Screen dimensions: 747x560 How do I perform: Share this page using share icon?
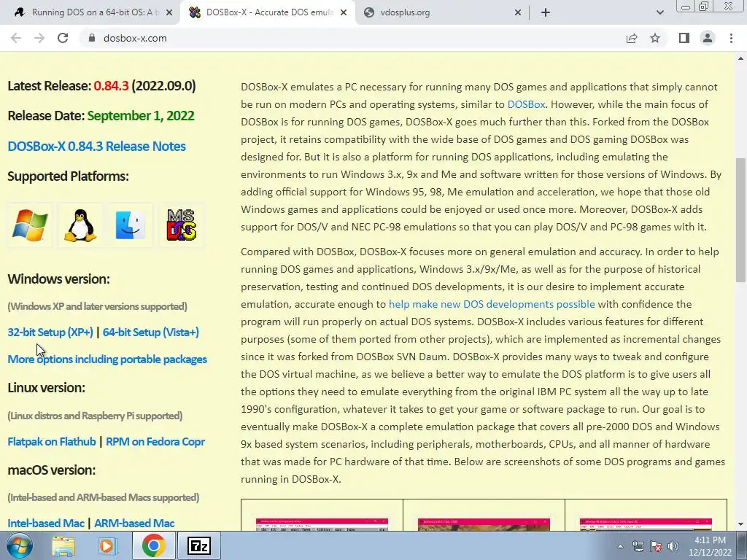pyautogui.click(x=632, y=38)
